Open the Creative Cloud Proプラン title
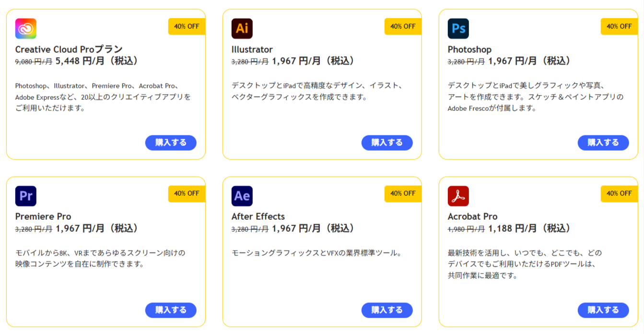The height and width of the screenshot is (334, 644). [69, 49]
